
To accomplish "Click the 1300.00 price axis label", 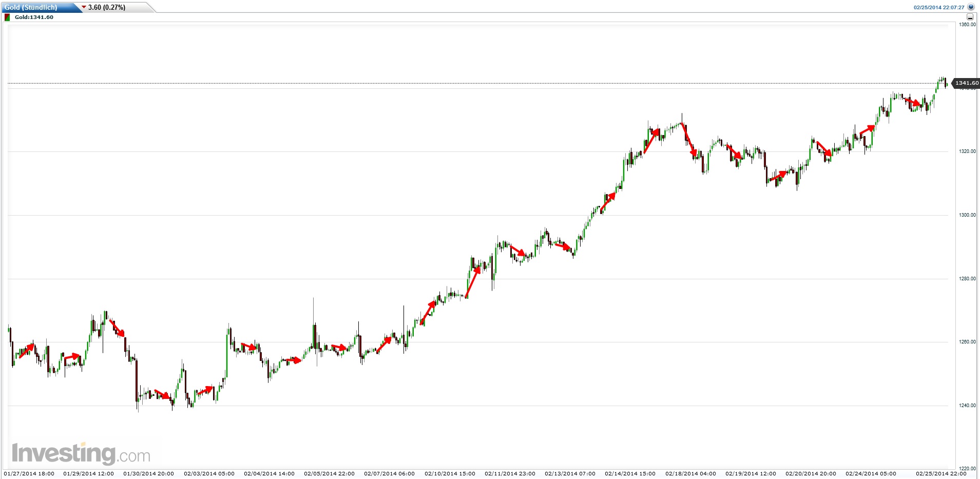I will [x=967, y=216].
